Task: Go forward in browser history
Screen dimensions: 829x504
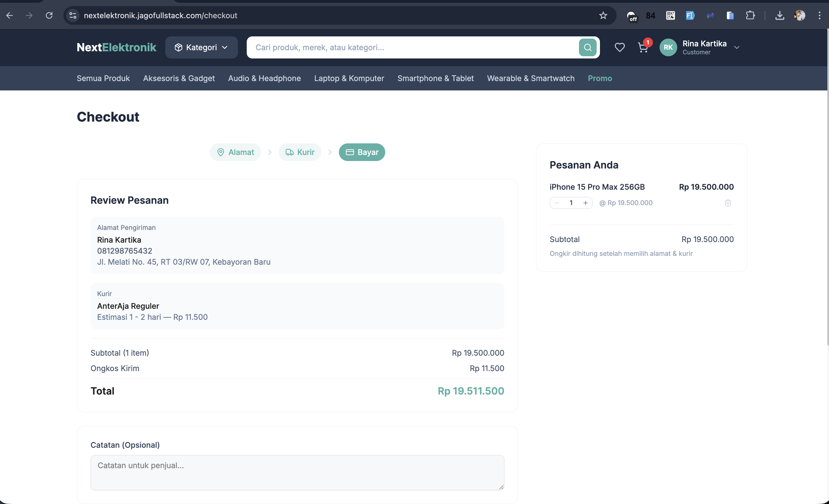Action: [x=29, y=15]
